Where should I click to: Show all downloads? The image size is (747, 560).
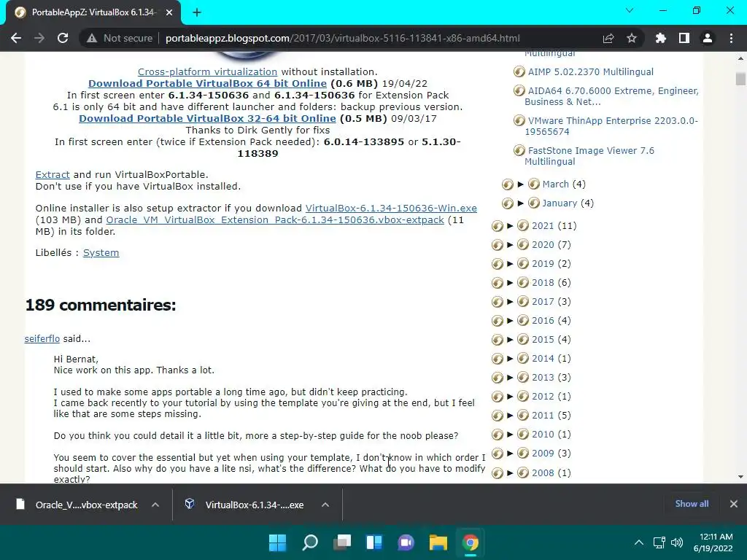[692, 504]
